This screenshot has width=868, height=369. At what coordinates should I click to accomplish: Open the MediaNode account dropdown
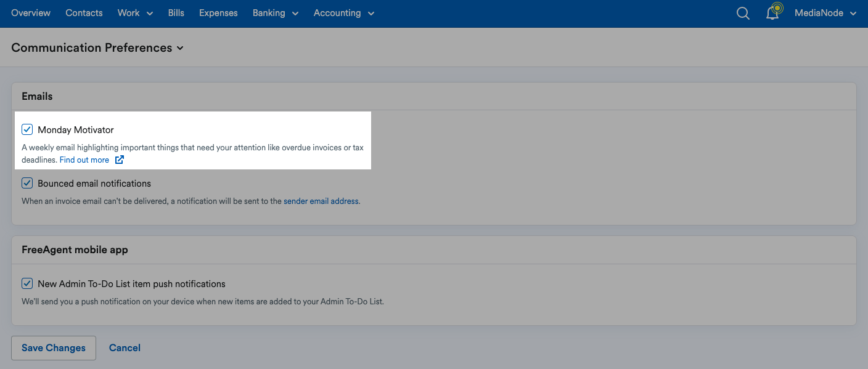[x=825, y=13]
